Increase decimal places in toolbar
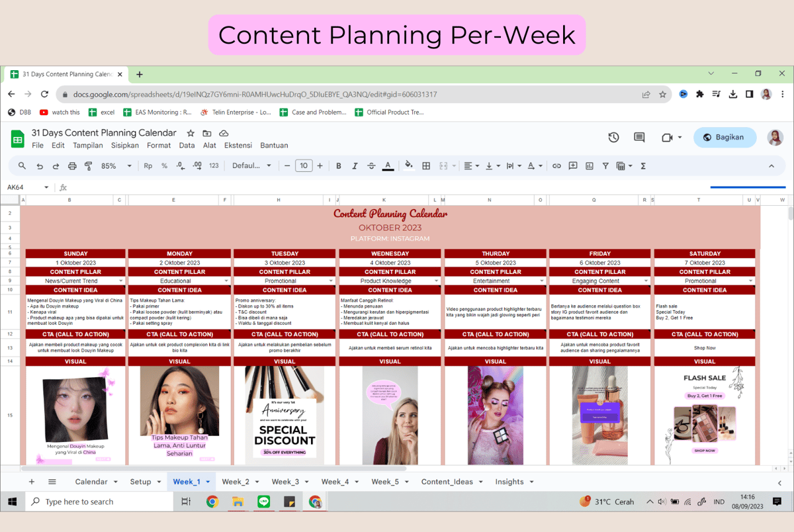Image resolution: width=794 pixels, height=532 pixels. [x=197, y=166]
